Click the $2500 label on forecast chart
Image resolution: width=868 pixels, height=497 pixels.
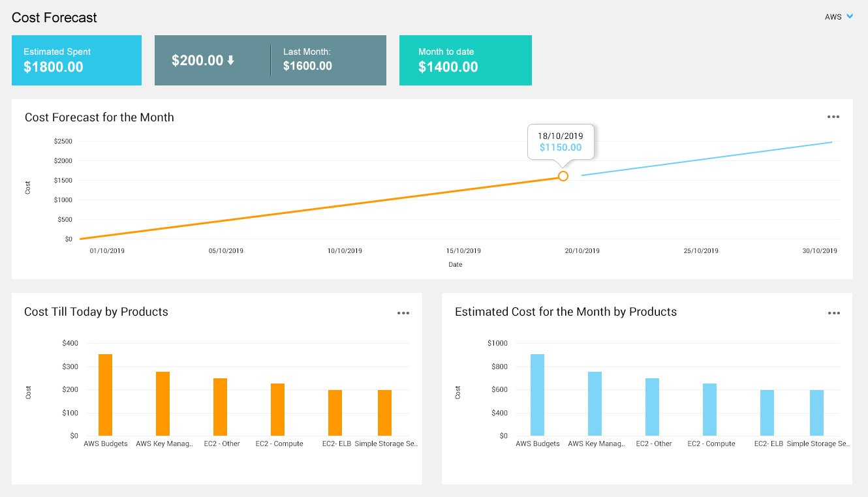click(x=63, y=141)
